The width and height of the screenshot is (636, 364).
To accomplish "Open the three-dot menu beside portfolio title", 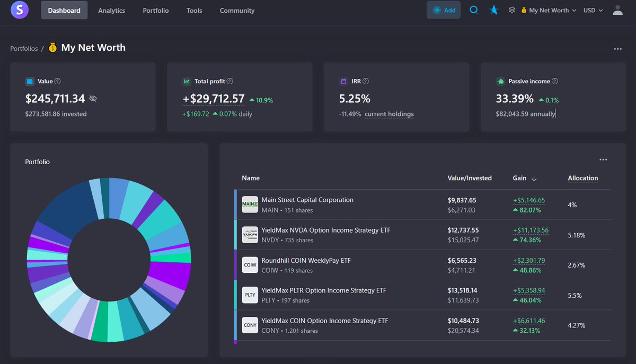I will pyautogui.click(x=617, y=49).
